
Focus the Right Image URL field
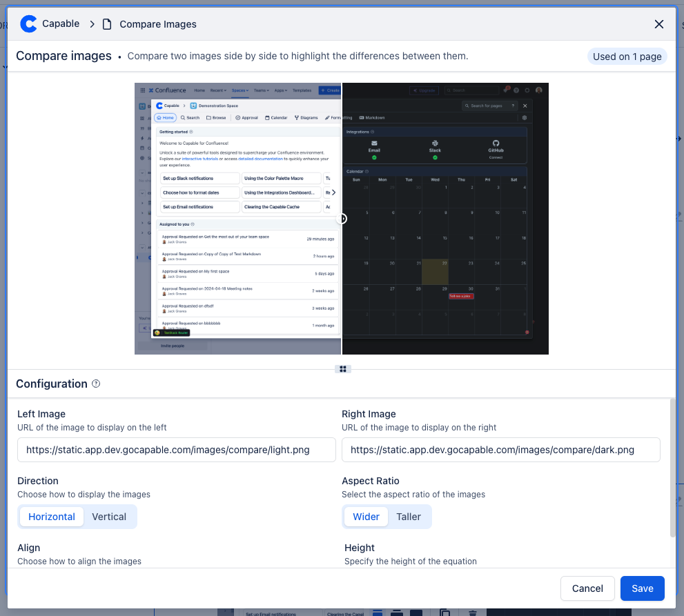500,450
